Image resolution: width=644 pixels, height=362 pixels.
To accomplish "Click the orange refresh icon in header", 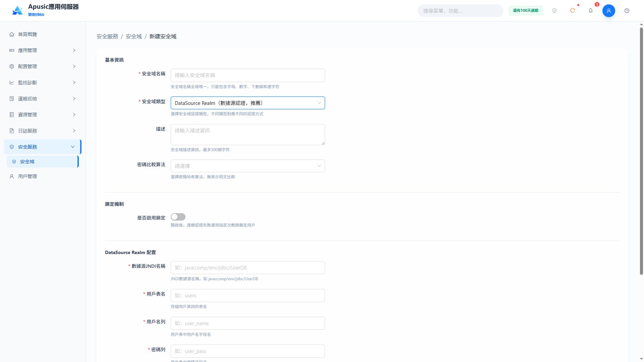I will point(573,11).
